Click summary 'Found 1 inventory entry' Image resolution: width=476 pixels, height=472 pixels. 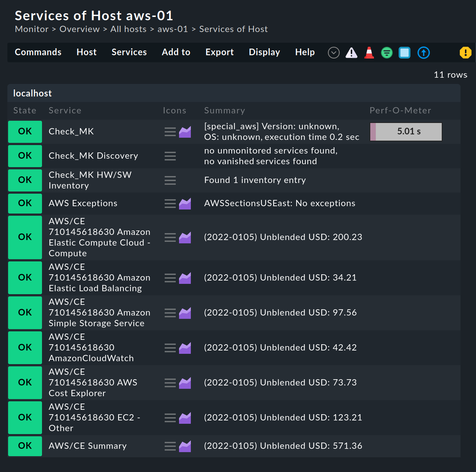click(x=255, y=180)
